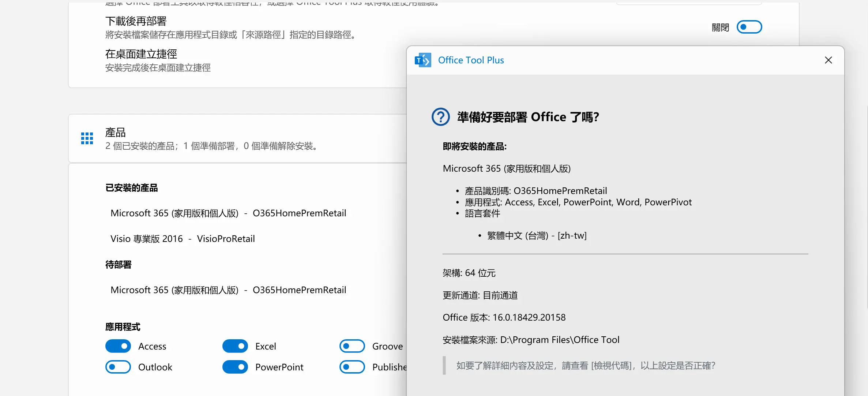Enable the Publisher application toggle

click(x=352, y=367)
